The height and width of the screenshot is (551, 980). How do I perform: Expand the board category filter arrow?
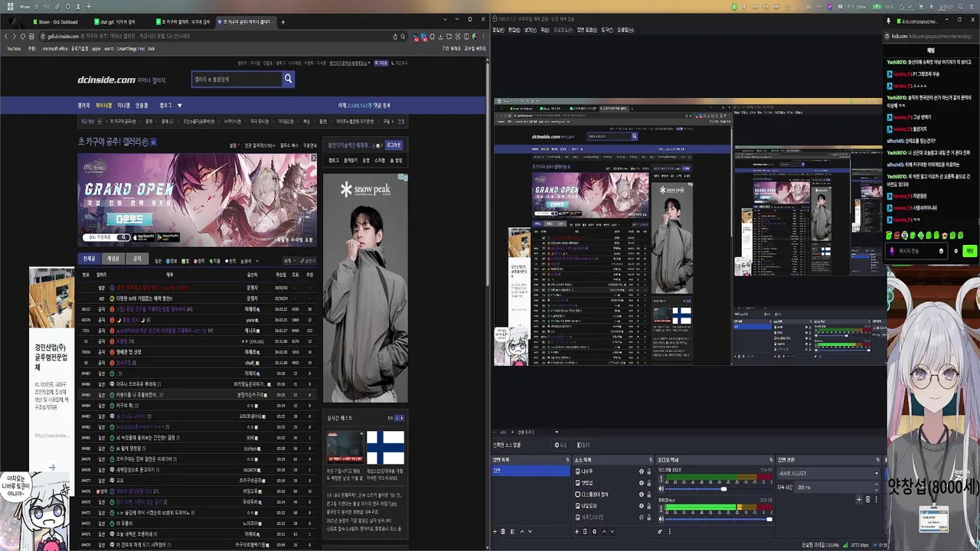click(x=257, y=261)
